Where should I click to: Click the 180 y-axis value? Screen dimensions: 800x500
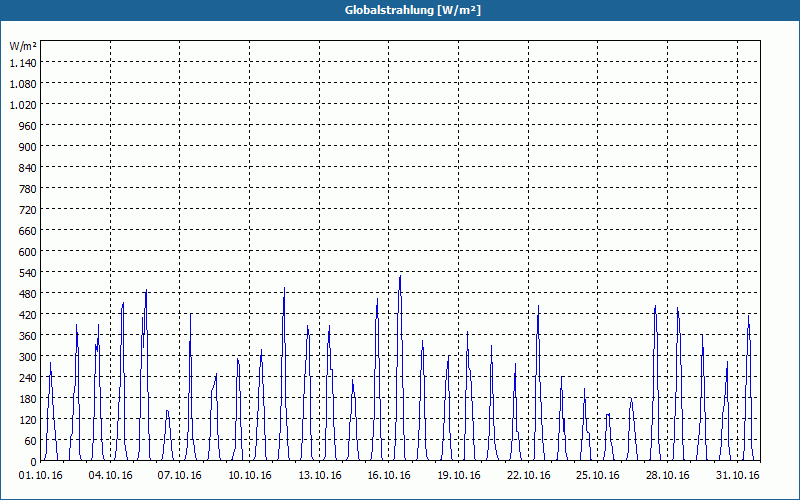[28, 398]
